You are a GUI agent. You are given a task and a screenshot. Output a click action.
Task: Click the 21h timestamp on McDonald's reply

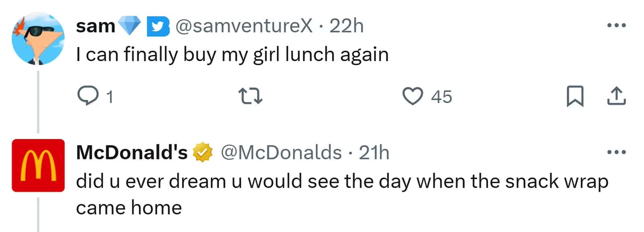pos(374,153)
